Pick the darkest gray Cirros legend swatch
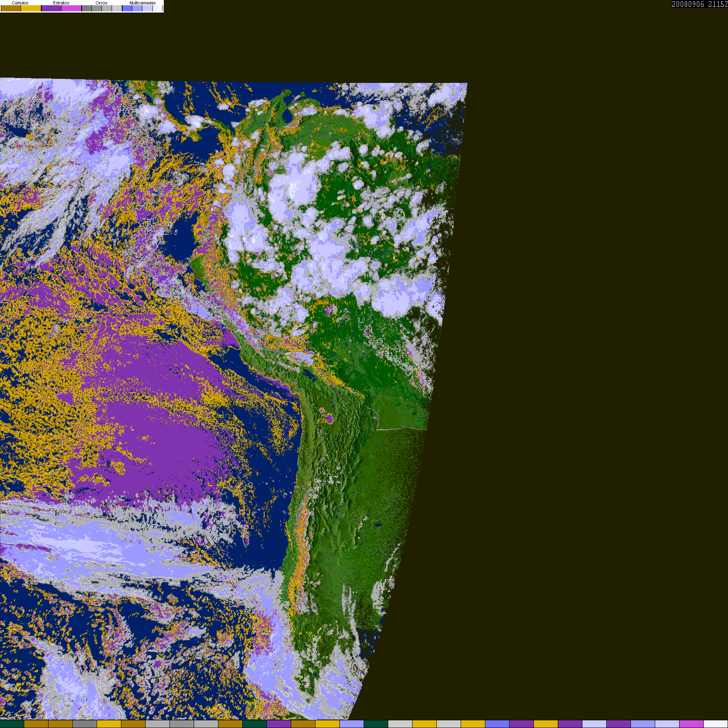This screenshot has height=728, width=728. (87, 8)
